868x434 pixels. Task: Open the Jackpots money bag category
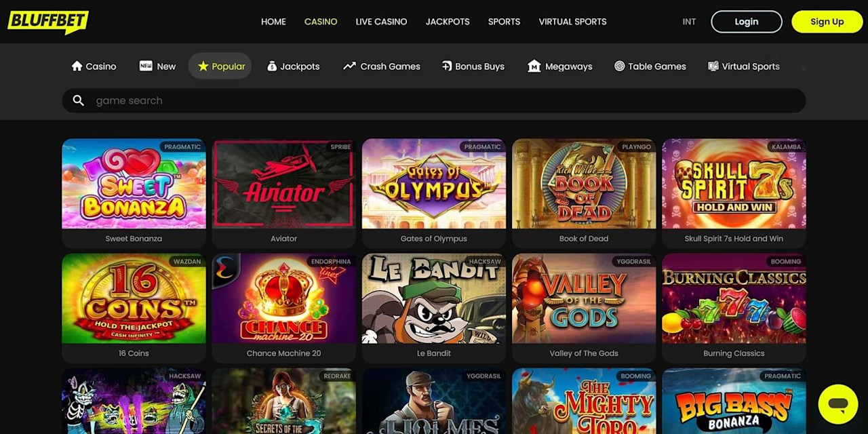click(x=272, y=66)
